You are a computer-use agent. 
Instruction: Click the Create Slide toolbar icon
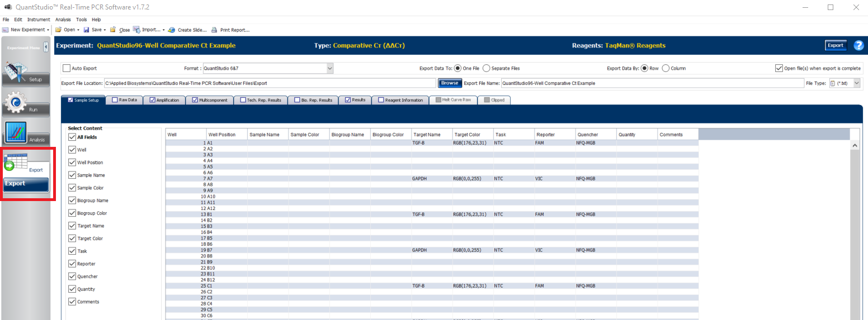pyautogui.click(x=172, y=30)
